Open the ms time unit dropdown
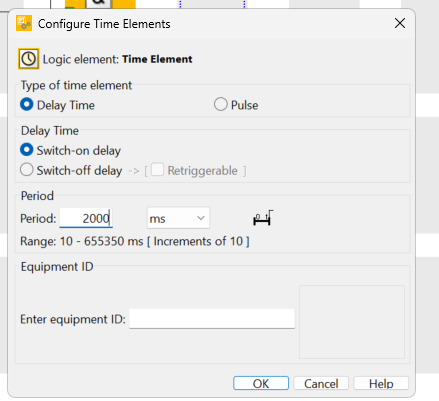 [x=178, y=218]
